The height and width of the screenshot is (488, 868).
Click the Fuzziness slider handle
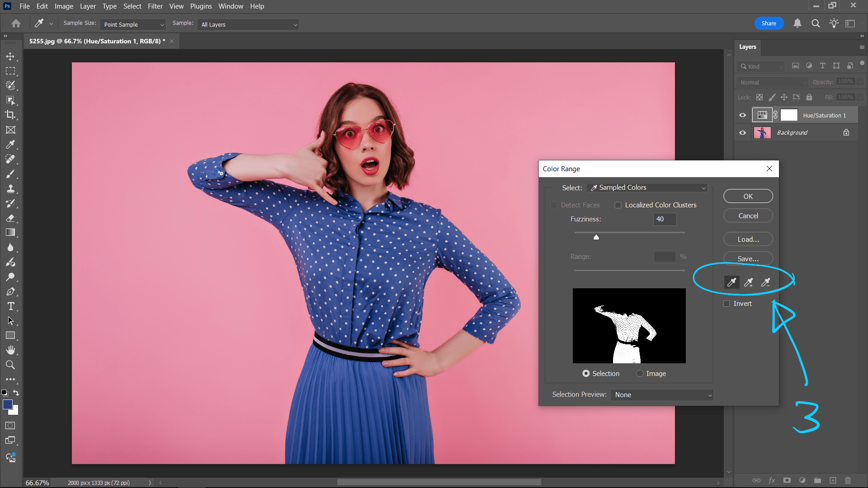tap(596, 237)
